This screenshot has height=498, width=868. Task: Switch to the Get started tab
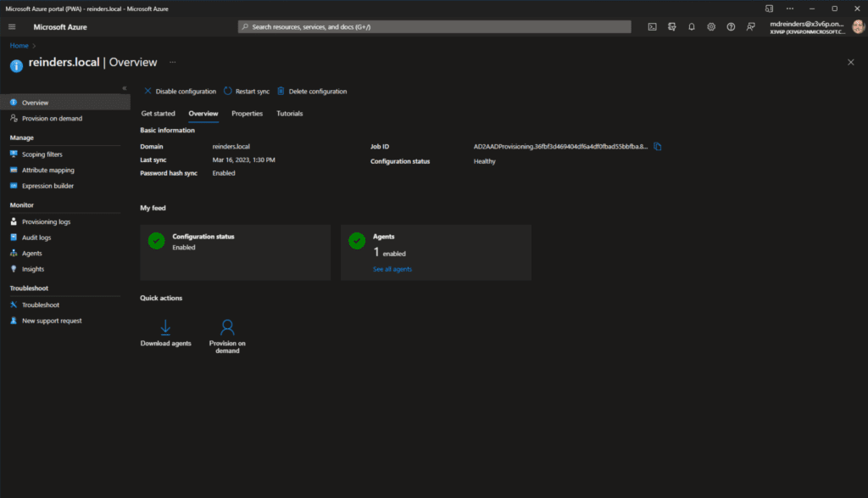click(159, 114)
